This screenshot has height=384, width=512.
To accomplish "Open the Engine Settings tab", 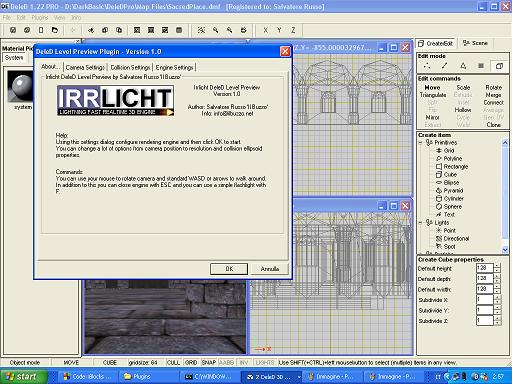I will [x=174, y=67].
